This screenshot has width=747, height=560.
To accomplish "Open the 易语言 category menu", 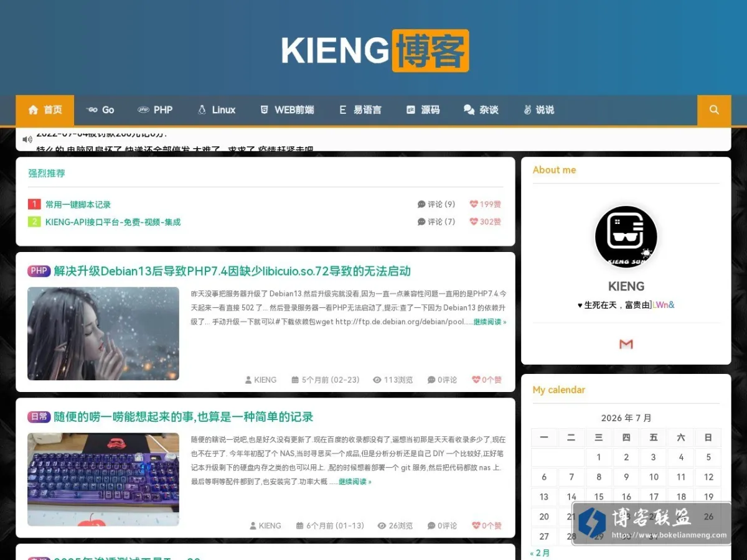I will (x=360, y=110).
